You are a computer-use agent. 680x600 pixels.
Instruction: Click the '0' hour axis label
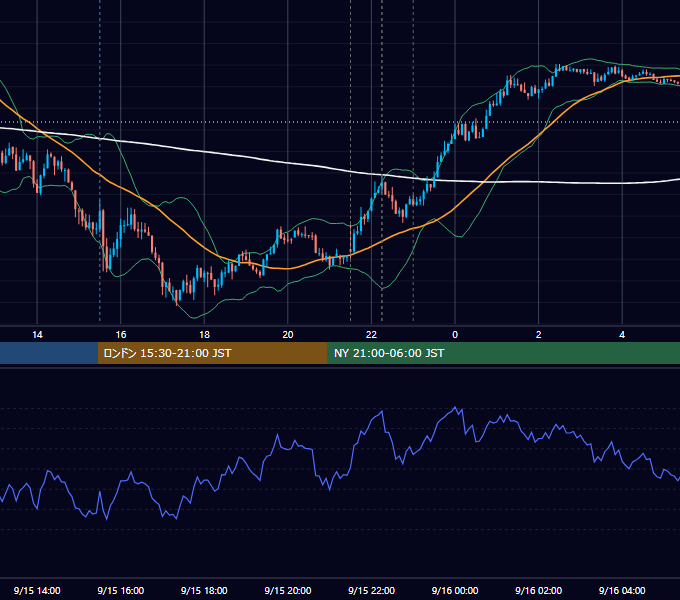pyautogui.click(x=455, y=335)
